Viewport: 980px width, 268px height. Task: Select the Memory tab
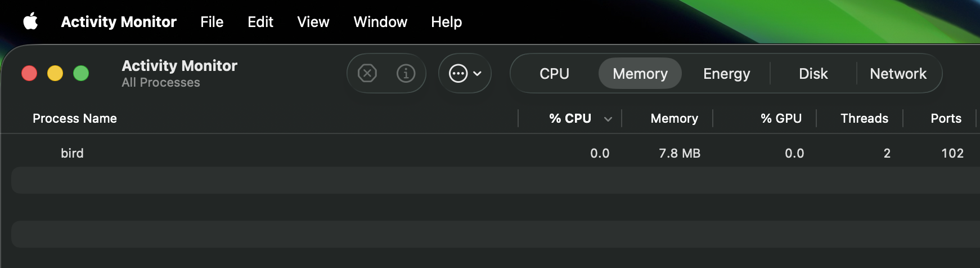[640, 74]
